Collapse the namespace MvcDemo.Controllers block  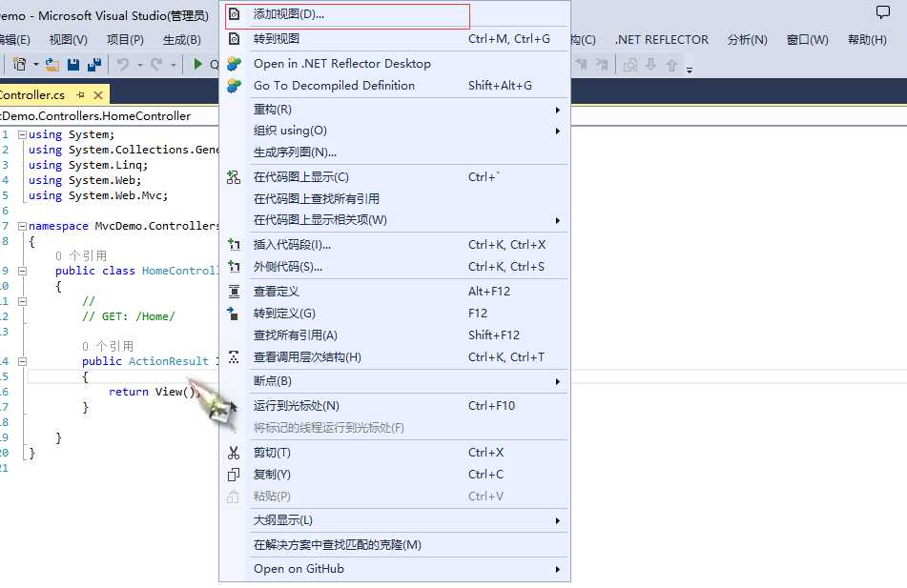22,226
